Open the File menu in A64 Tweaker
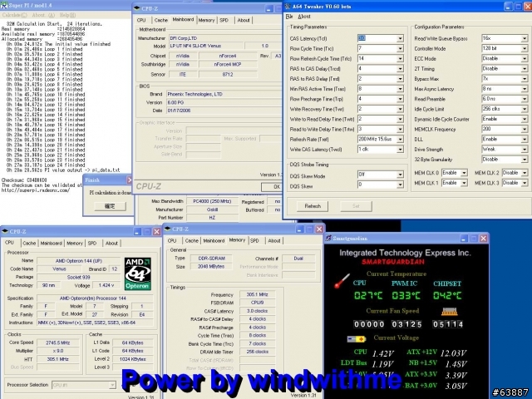Screen dimensions: 532x399 (x=289, y=17)
